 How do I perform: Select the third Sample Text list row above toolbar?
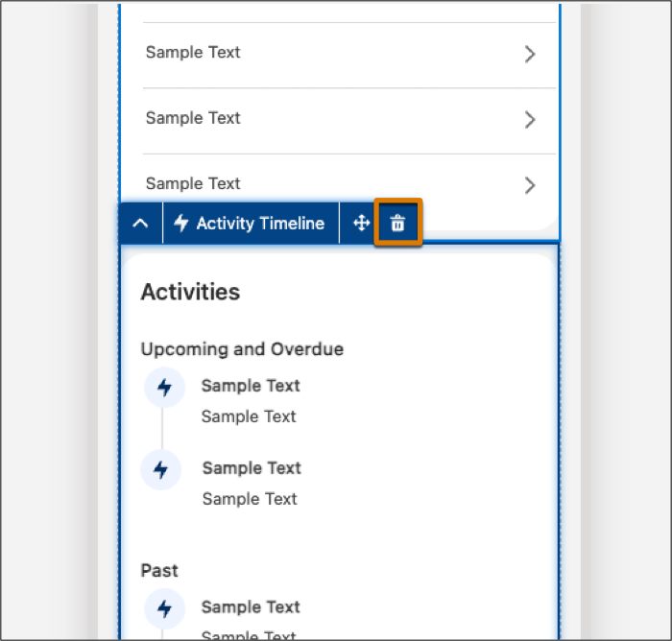point(348,178)
